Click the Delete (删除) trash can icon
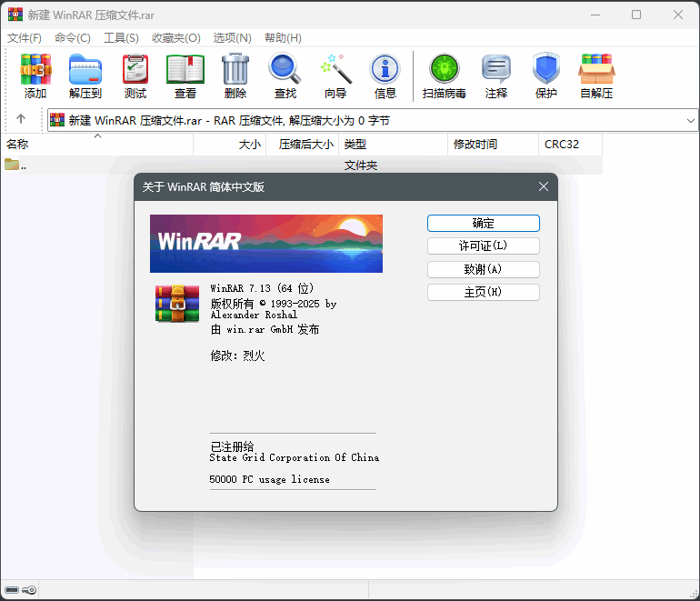Image resolution: width=700 pixels, height=601 pixels. [x=235, y=69]
